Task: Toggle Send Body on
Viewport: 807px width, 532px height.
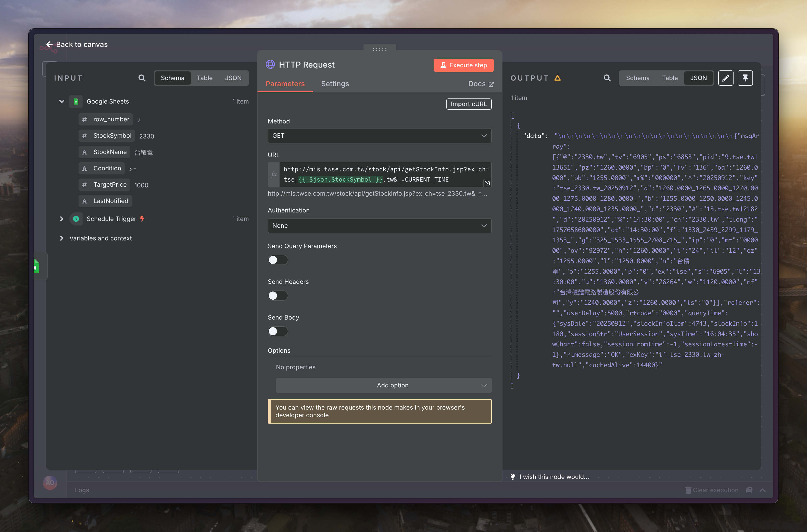Action: pos(278,331)
